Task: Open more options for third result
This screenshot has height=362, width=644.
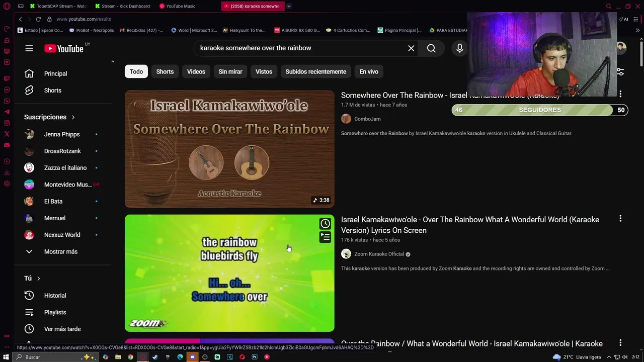Action: [x=620, y=343]
